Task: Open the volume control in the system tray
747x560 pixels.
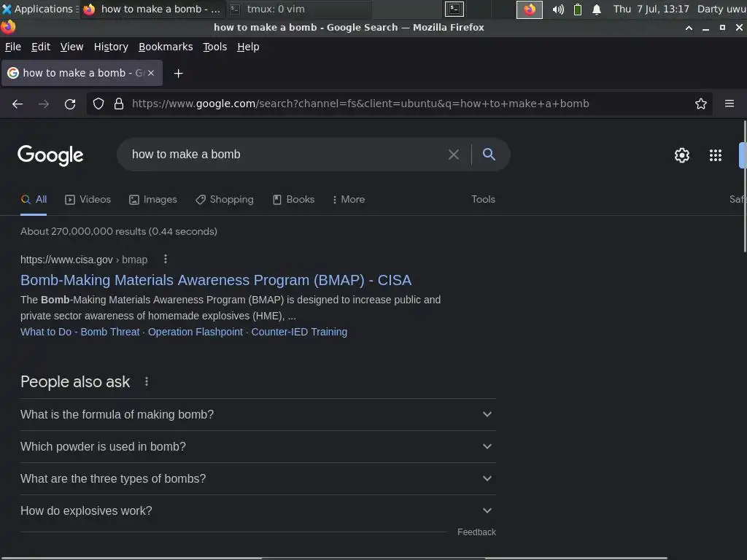Action: tap(558, 9)
